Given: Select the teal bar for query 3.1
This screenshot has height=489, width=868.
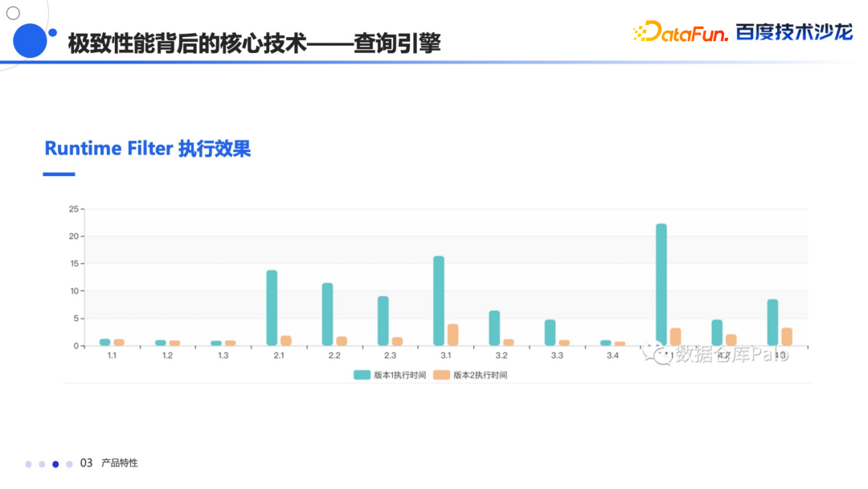Looking at the screenshot, I should coord(439,301).
